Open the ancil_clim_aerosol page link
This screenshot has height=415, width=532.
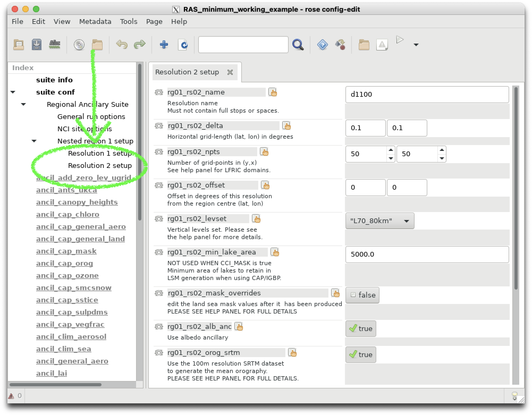[x=71, y=337]
